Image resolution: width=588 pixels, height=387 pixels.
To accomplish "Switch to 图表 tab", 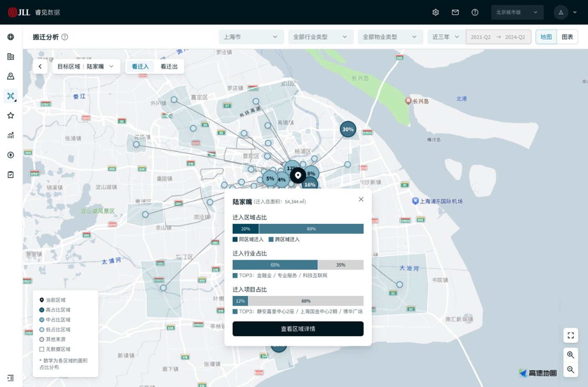I will point(567,37).
